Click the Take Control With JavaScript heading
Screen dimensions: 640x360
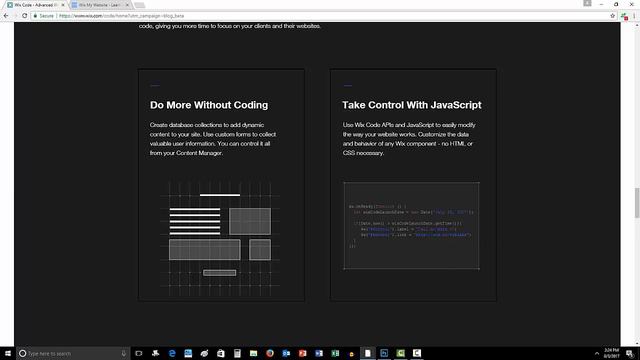412,105
